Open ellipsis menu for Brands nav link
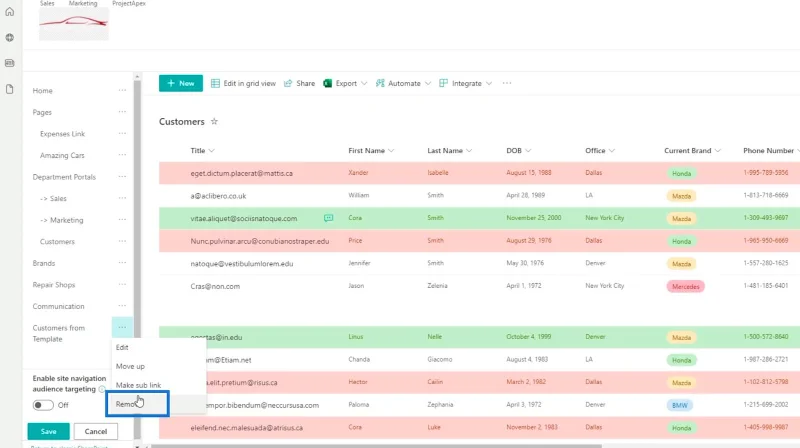The height and width of the screenshot is (448, 800). [x=122, y=263]
